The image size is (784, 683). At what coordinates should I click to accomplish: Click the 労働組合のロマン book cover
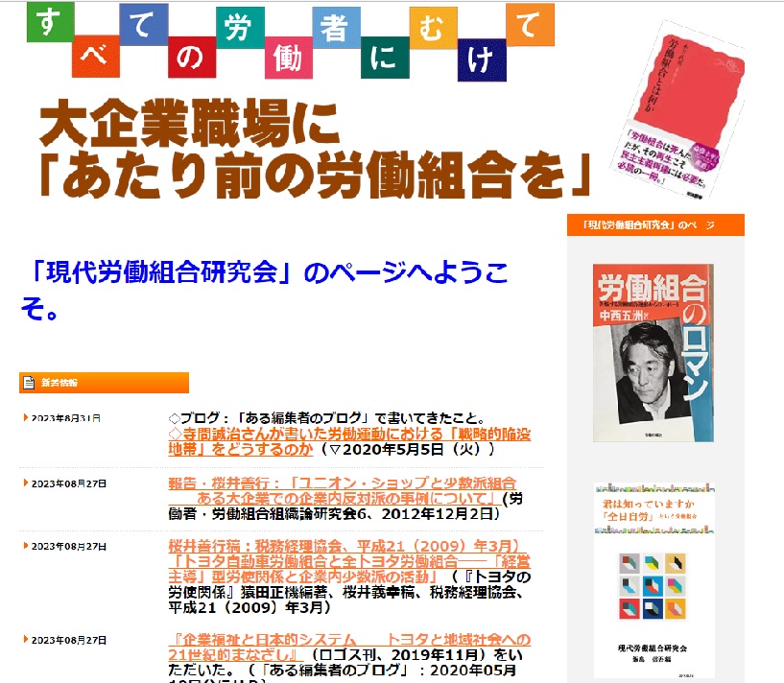[x=653, y=353]
